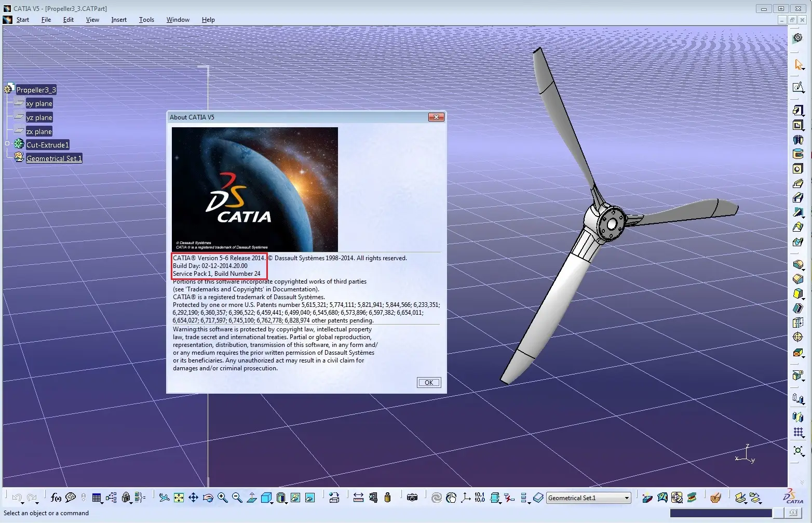The image size is (812, 523).
Task: Close the About CATIA V5 dialog
Action: (x=436, y=117)
